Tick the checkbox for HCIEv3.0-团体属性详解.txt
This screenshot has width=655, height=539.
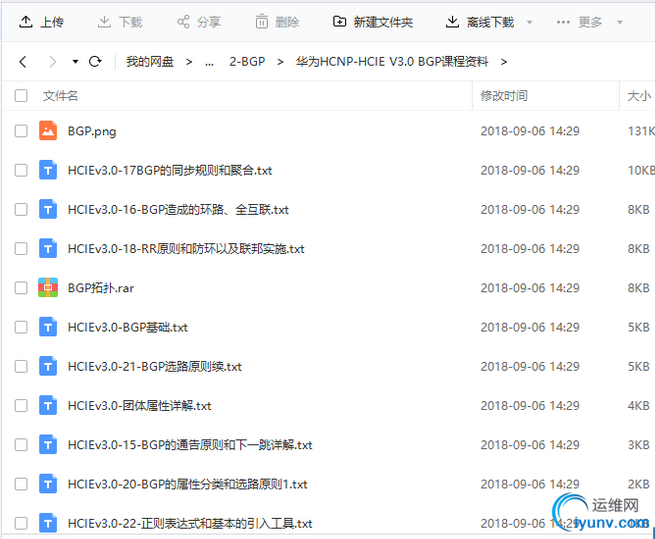(21, 405)
